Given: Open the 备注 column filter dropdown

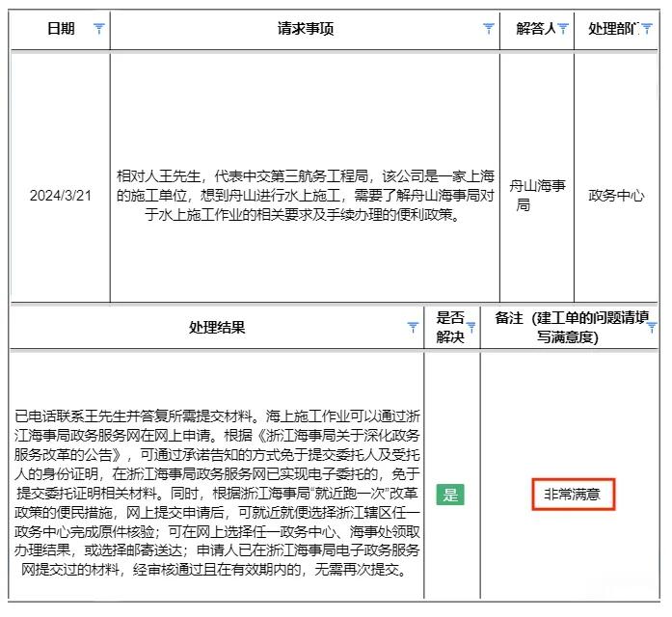Looking at the screenshot, I should click(x=652, y=328).
